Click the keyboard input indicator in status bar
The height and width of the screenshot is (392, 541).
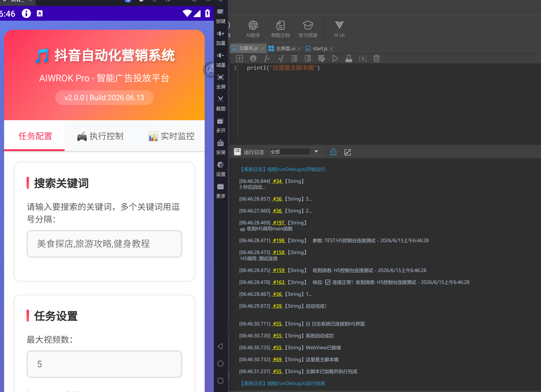coord(40,14)
